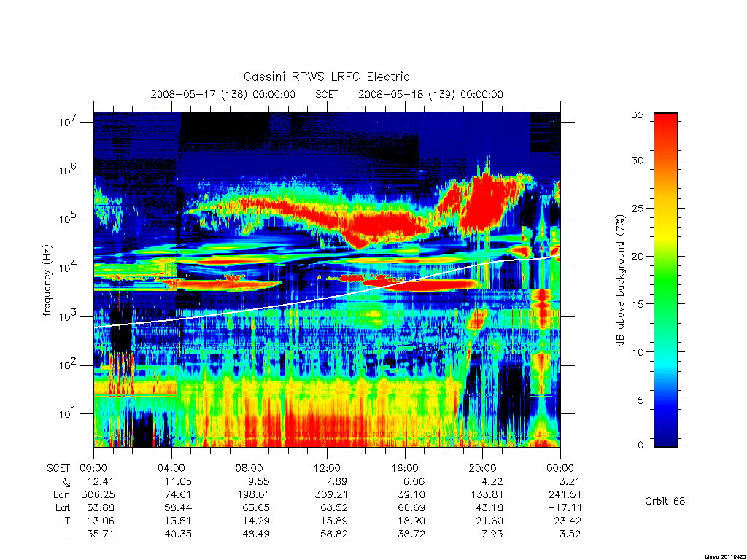Click the colorbar tick label '20'
Image resolution: width=747 pixels, height=560 pixels.
pyautogui.click(x=638, y=256)
